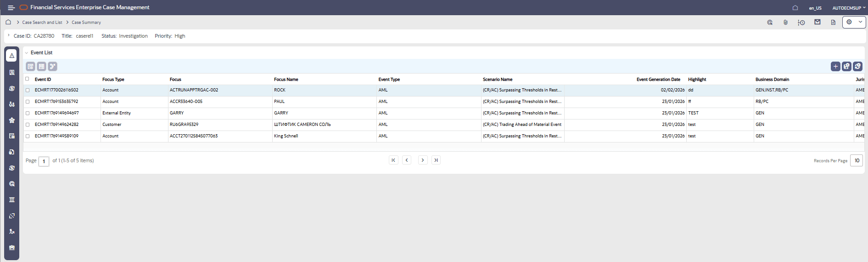Click the Page number input field
Viewport: 868px width, 262px height.
tap(44, 161)
